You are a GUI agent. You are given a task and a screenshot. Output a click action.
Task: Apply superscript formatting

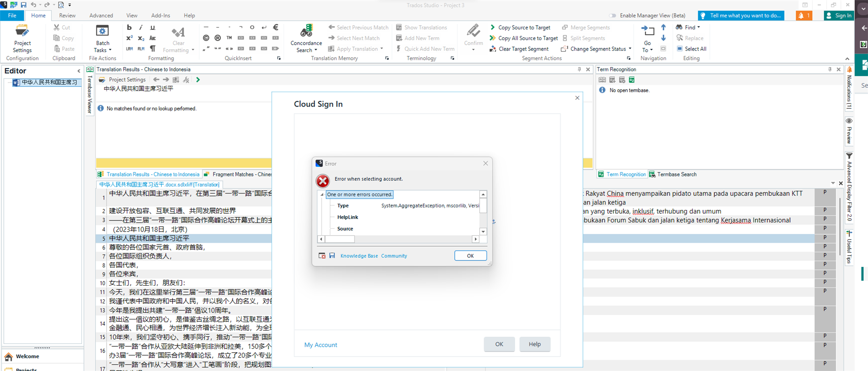[129, 38]
